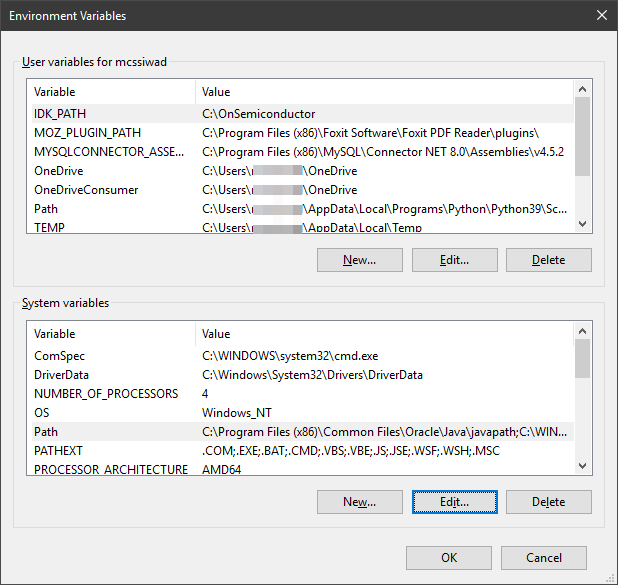Select the NUMBER_OF_PROCESSORS system variable
This screenshot has width=618, height=585.
tap(106, 394)
